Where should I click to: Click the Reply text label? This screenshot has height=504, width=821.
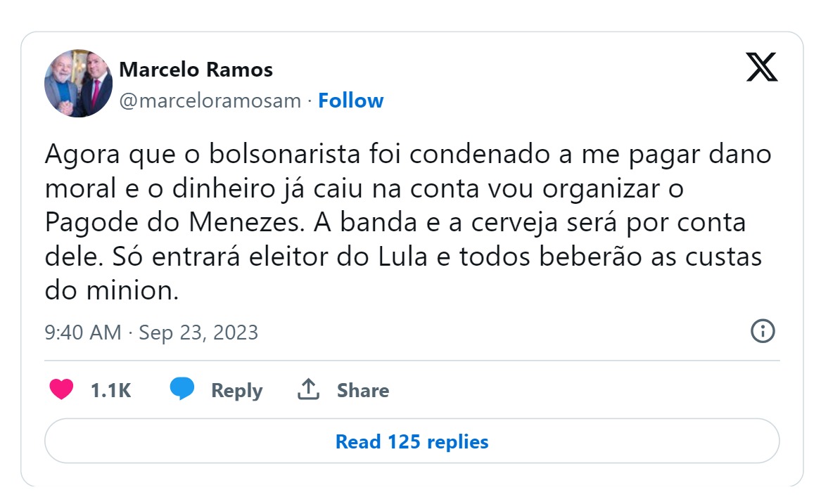pos(236,390)
